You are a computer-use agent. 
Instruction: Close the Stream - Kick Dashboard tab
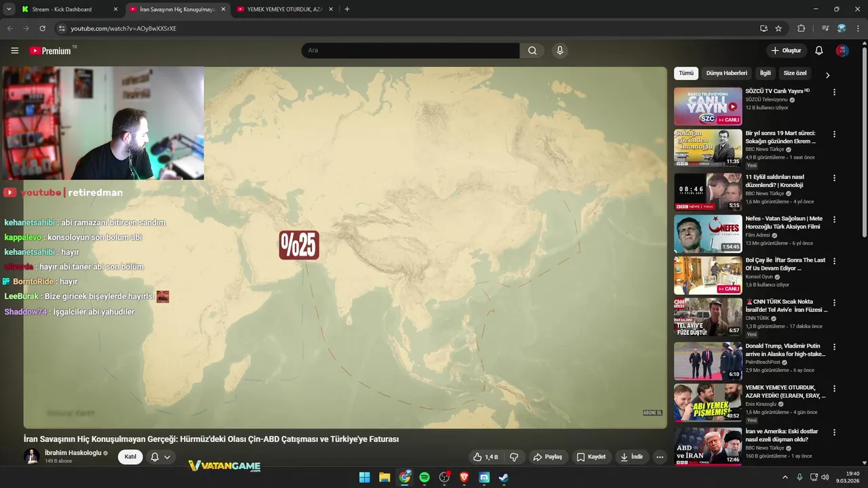[115, 9]
